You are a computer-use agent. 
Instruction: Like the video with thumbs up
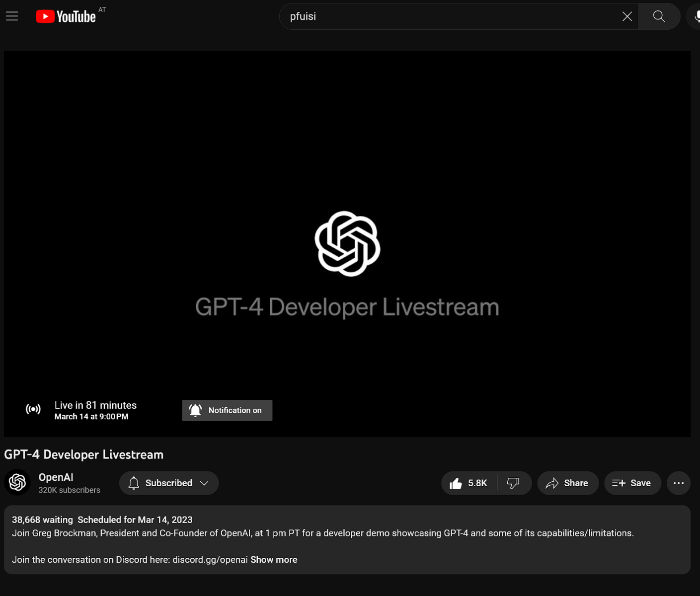469,483
